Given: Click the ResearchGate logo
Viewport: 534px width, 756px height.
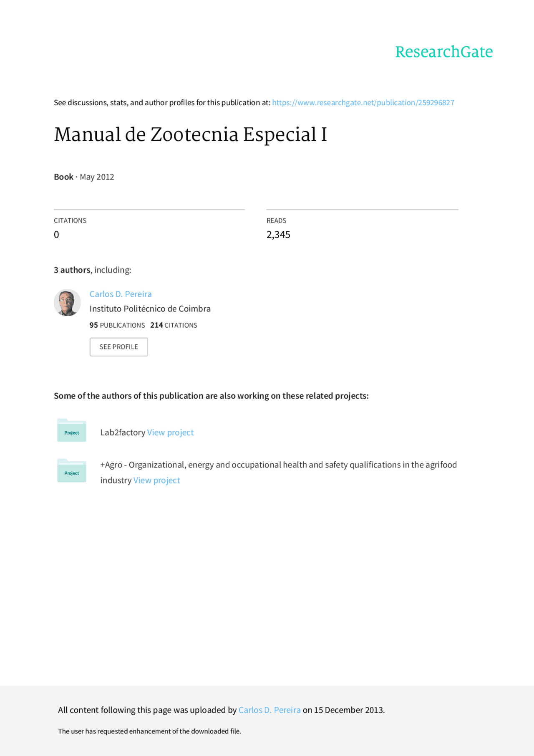Looking at the screenshot, I should (x=444, y=52).
